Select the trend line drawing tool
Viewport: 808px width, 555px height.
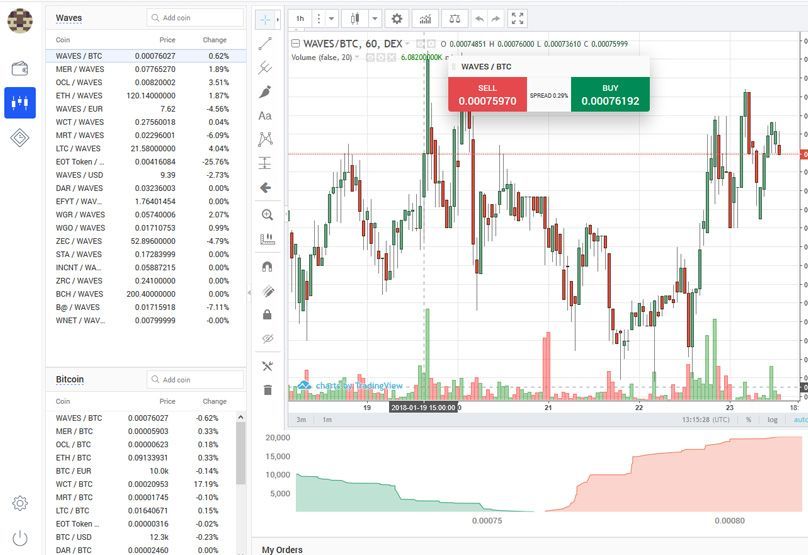(x=265, y=44)
